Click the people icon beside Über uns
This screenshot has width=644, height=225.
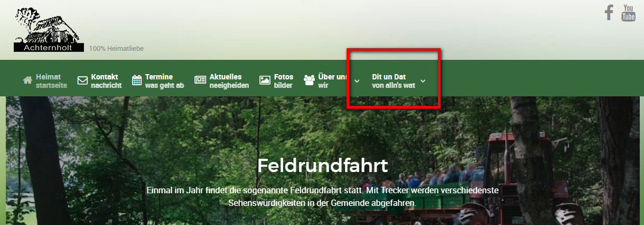tap(309, 80)
